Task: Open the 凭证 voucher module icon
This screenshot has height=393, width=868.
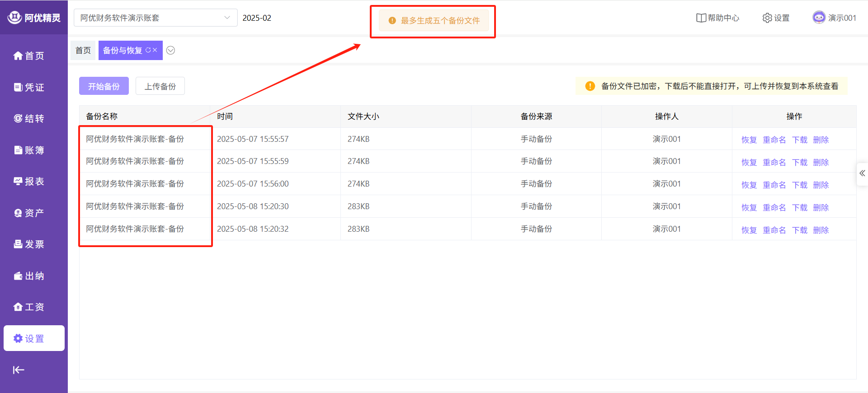Action: click(18, 87)
